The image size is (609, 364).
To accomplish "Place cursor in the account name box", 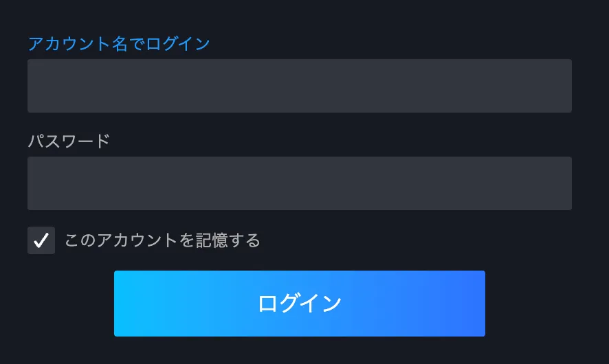I will 300,86.
